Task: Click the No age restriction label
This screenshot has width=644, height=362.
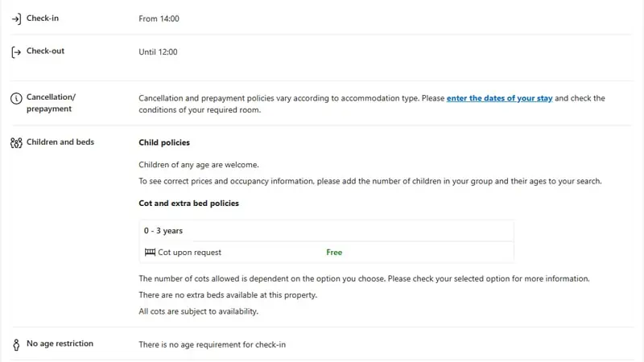Action: point(60,343)
